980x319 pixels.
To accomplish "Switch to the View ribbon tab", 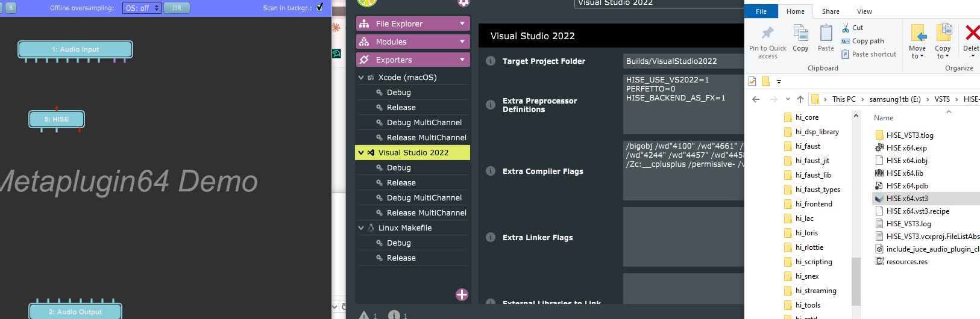I will (x=864, y=11).
